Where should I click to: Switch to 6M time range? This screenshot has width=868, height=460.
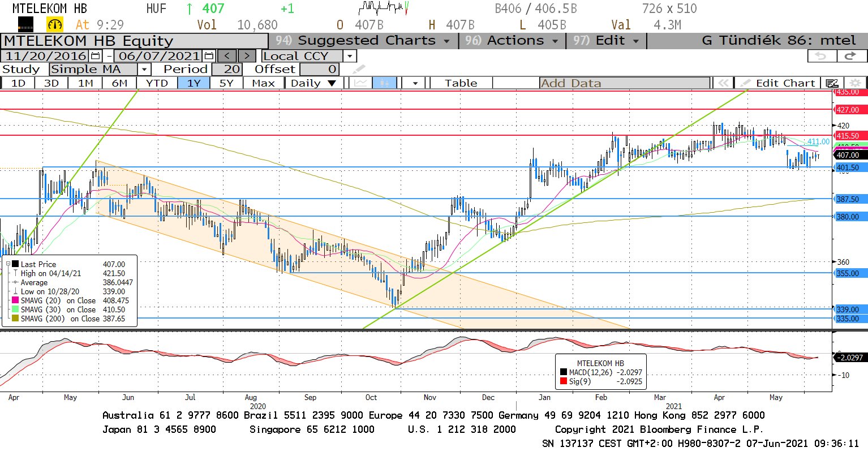(x=119, y=83)
